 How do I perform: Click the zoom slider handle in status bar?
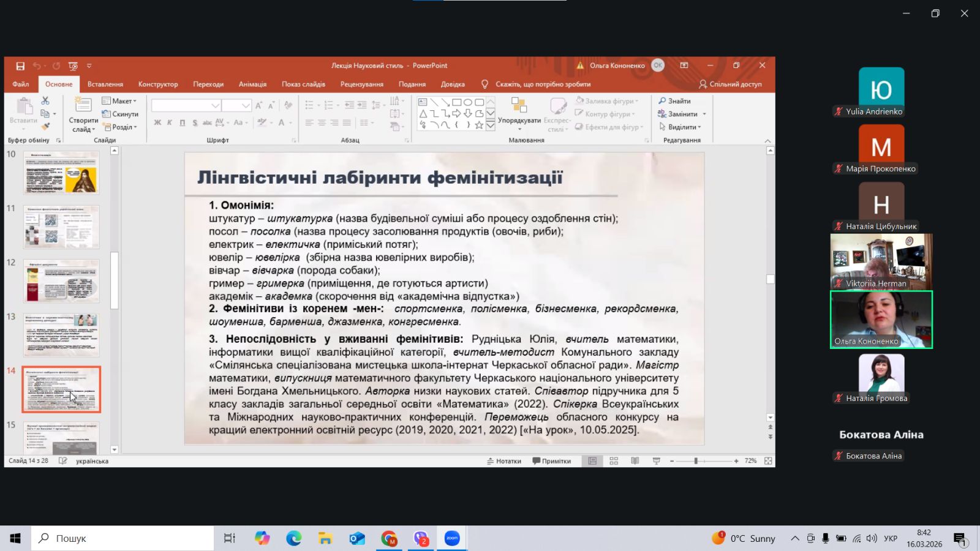(x=696, y=461)
